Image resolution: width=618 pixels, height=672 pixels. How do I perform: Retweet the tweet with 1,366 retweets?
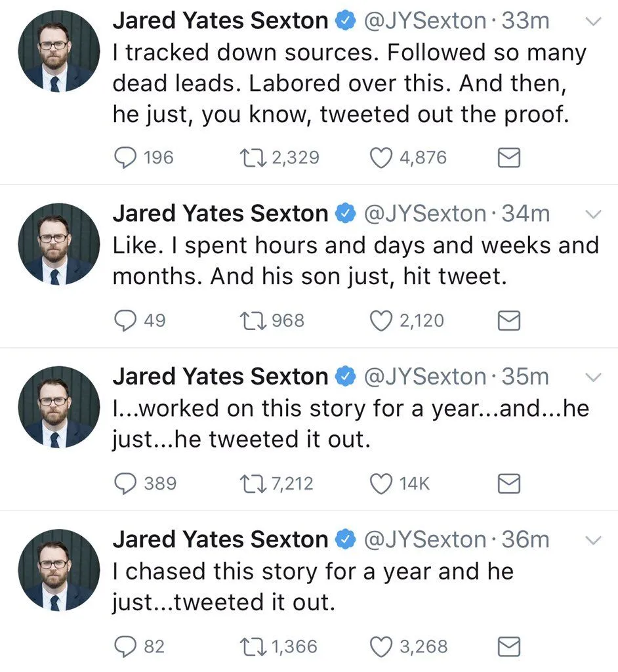[252, 647]
